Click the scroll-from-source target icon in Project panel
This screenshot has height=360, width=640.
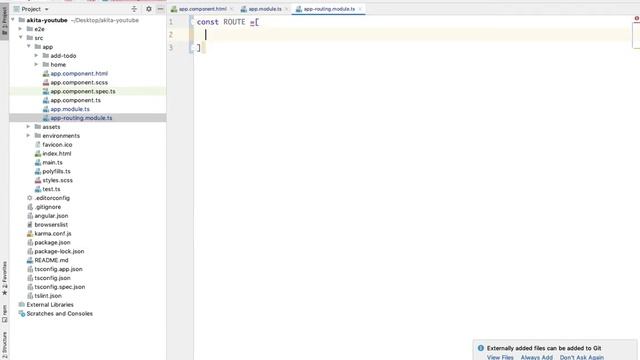point(134,9)
